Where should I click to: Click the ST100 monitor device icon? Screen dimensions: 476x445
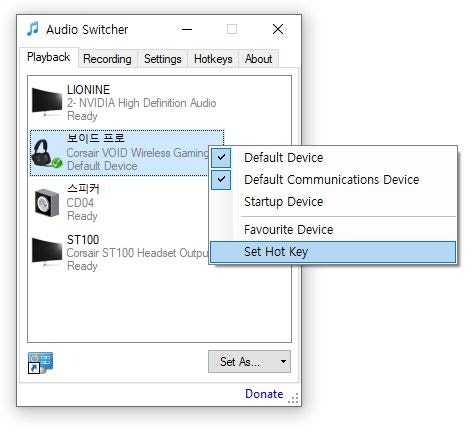click(47, 252)
